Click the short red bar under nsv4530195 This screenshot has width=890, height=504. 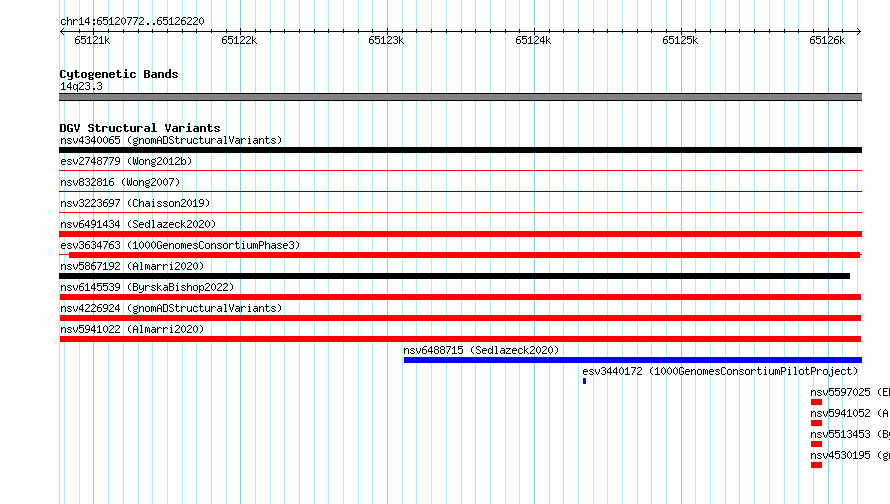pos(816,465)
